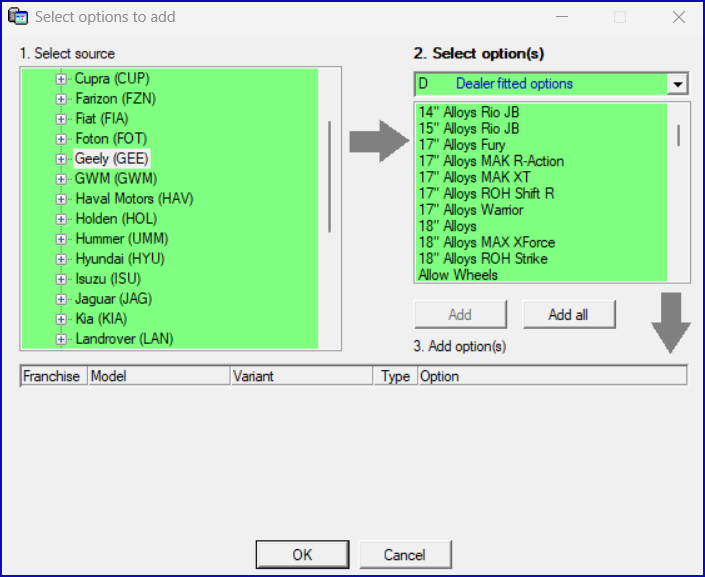Select Jaguar (JAG) franchise
The width and height of the screenshot is (705, 577).
[113, 299]
